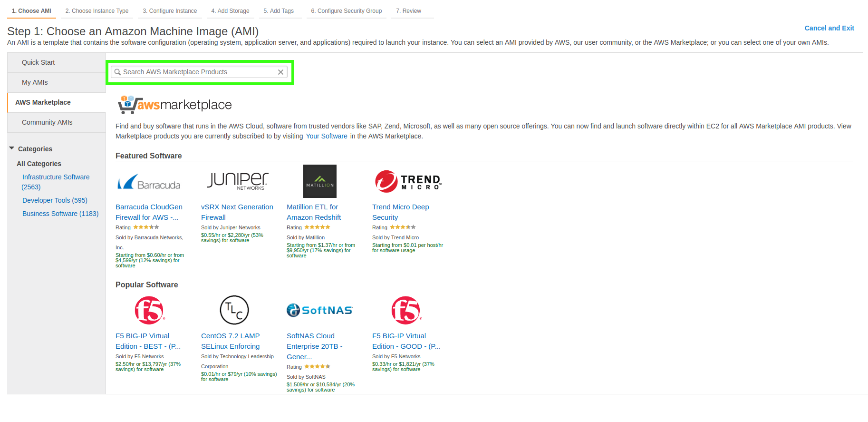Clear the Marketplace search field
This screenshot has width=868, height=422.
(x=280, y=72)
